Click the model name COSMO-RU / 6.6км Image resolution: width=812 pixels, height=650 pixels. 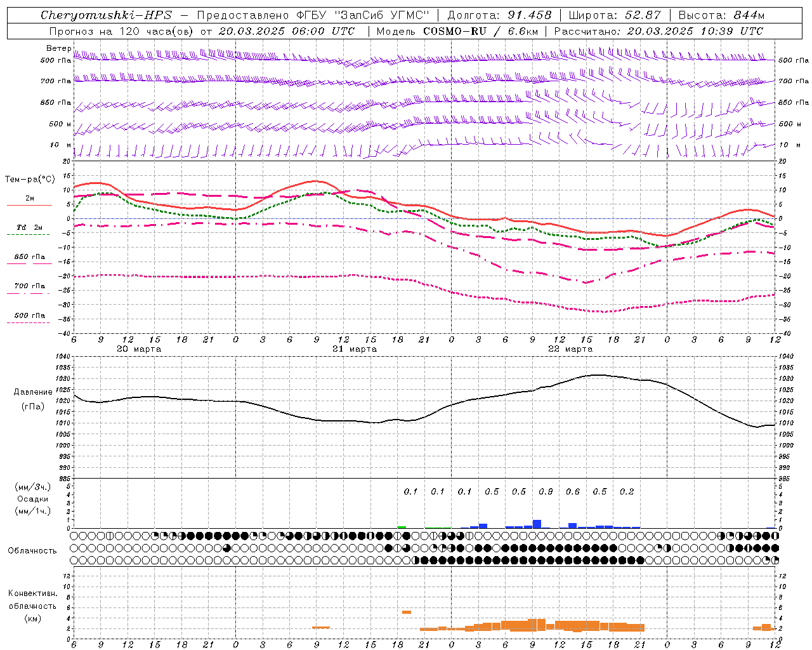[x=481, y=31]
